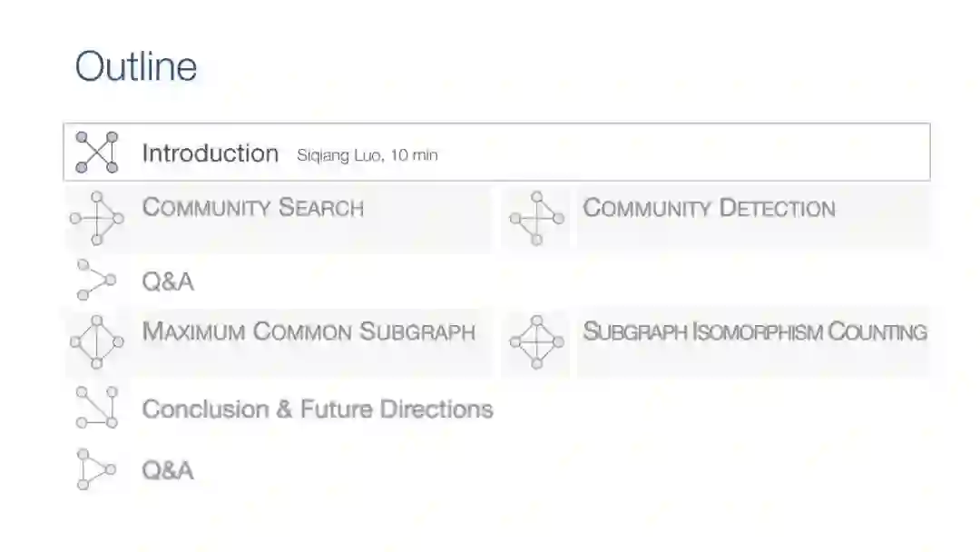Click the Conclusion & Future Directions icon

(96, 408)
